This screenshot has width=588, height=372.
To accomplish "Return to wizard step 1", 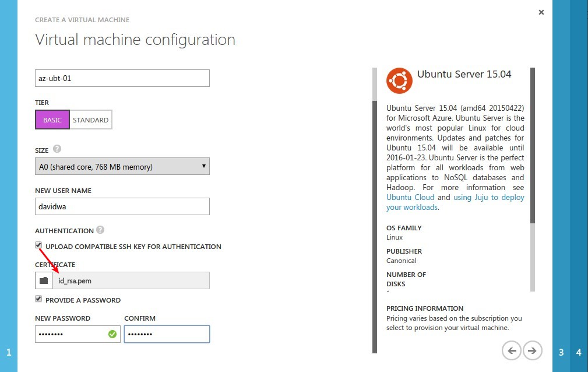I will click(9, 352).
